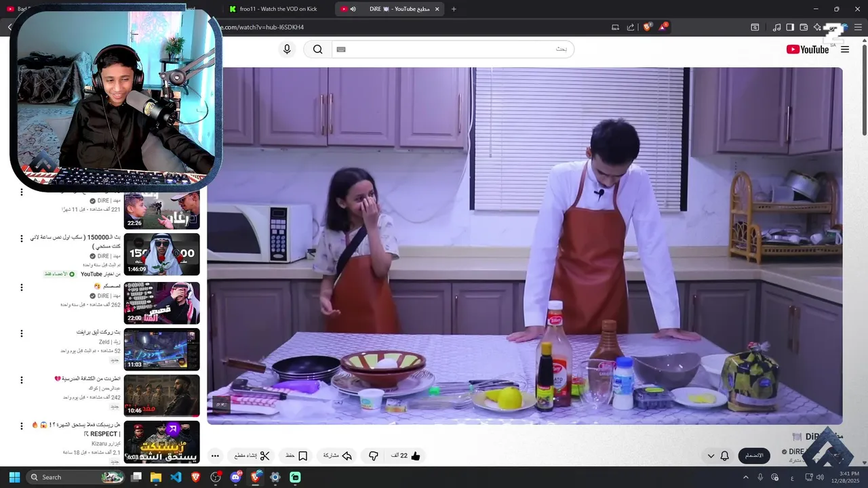Open the notification bell dropdown for DiRE channel

point(717,455)
